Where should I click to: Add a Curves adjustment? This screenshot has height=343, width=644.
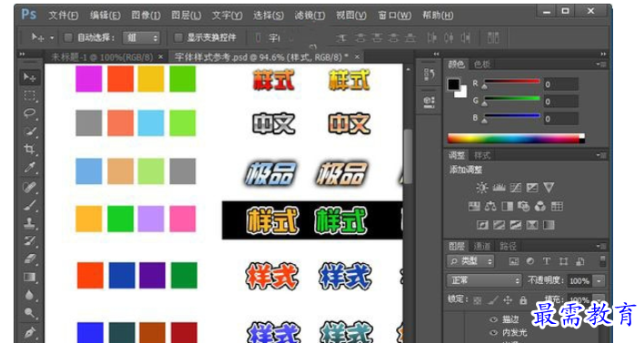point(515,188)
